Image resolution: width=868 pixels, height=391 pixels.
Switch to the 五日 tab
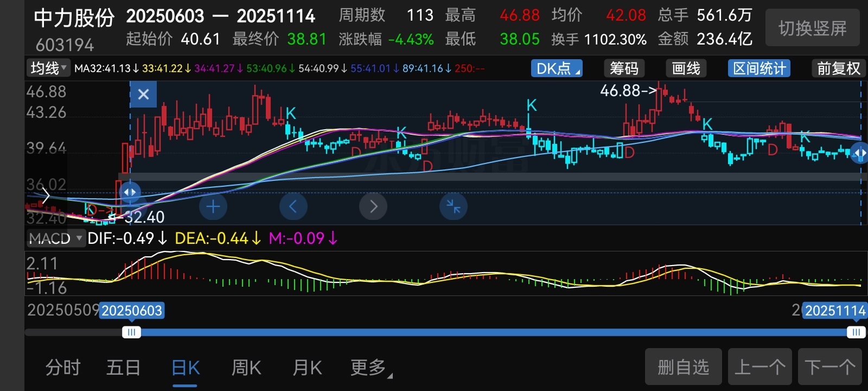(123, 368)
